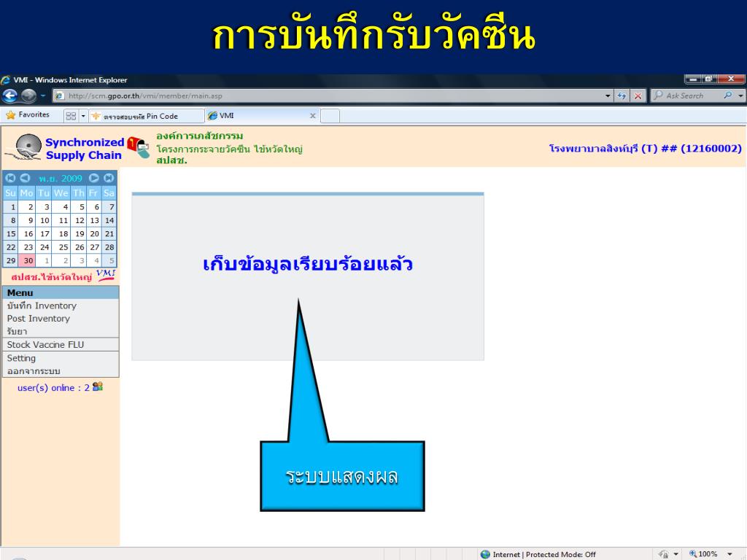Go to previous month in calendar
This screenshot has width=747, height=560.
[x=26, y=178]
